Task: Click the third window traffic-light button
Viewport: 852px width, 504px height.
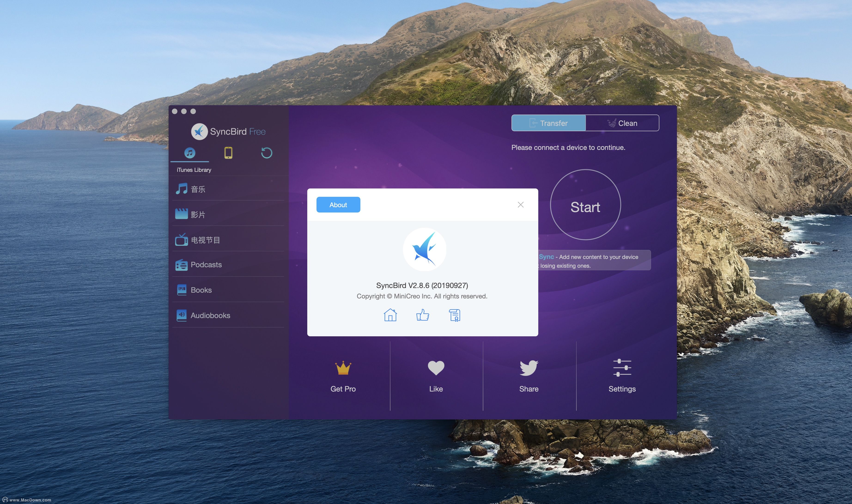Action: coord(193,111)
